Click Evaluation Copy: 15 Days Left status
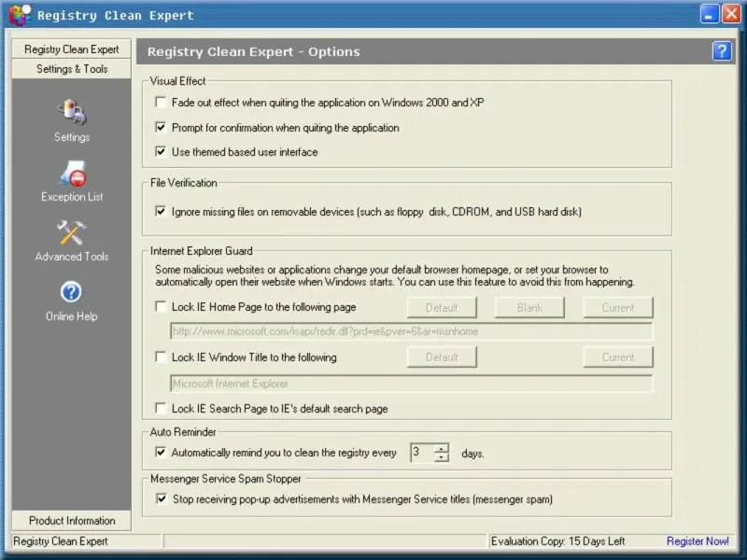The width and height of the screenshot is (747, 560). coord(557,541)
